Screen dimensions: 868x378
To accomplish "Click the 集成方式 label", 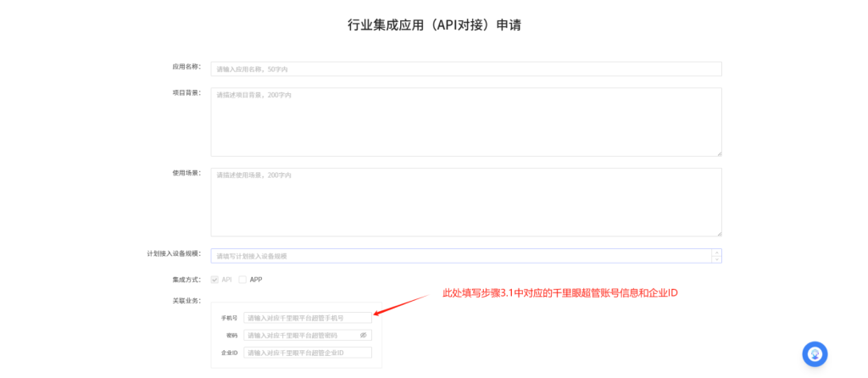I will (186, 280).
